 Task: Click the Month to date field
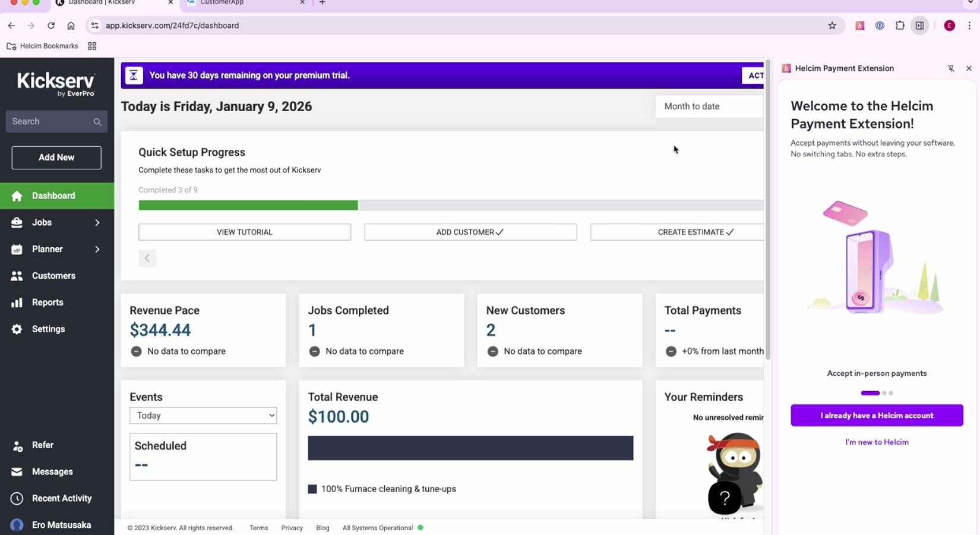pyautogui.click(x=709, y=106)
